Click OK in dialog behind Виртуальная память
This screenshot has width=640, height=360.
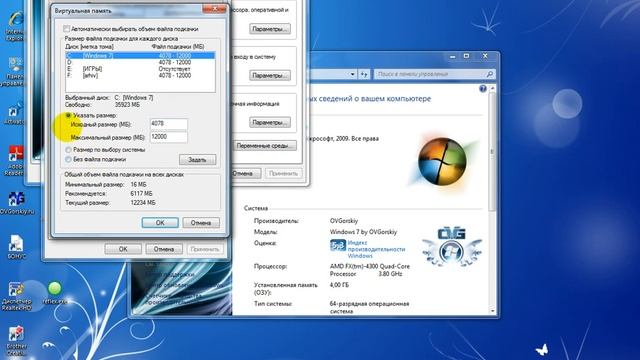123,249
